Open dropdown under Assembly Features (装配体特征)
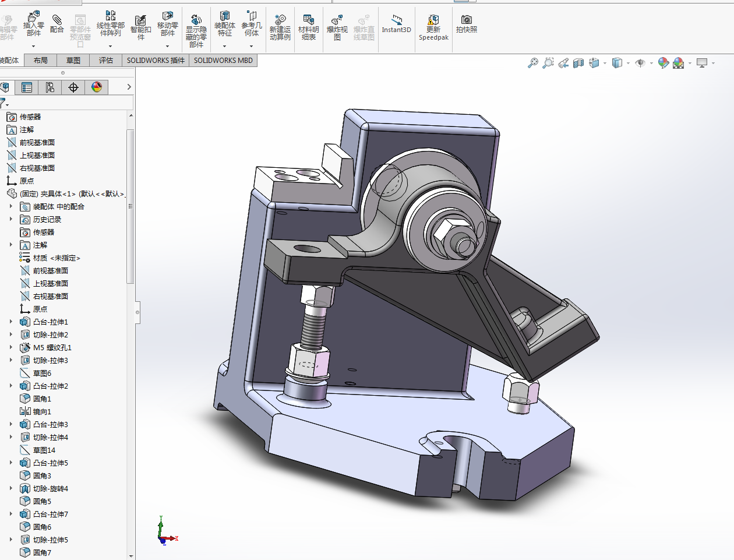 (224, 45)
